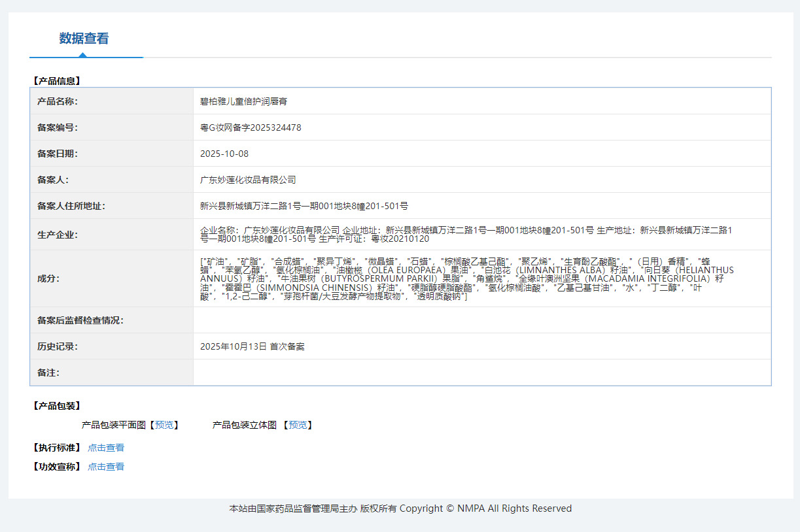The image size is (800, 532).
Task: Click the 备案后监督检查情况 row label
Action: [x=80, y=320]
